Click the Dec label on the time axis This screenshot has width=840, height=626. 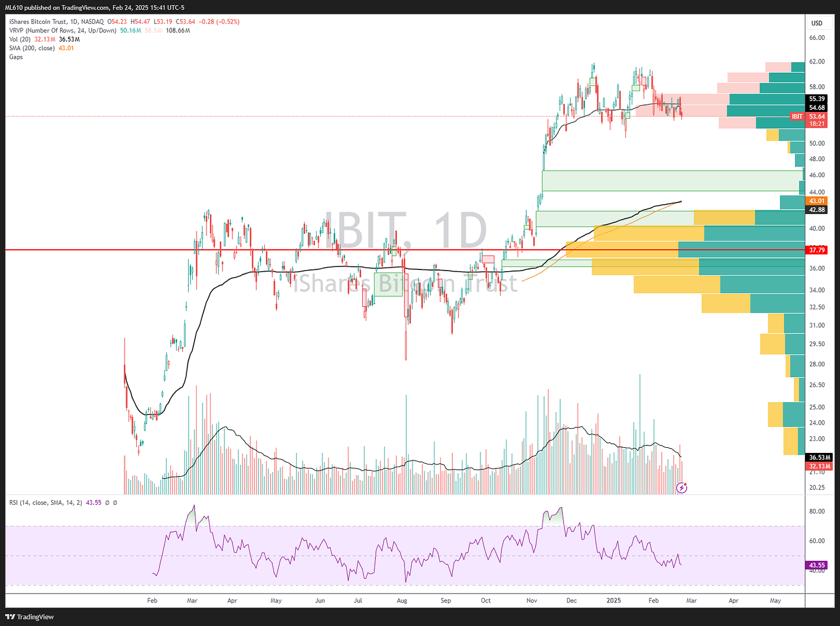click(572, 601)
